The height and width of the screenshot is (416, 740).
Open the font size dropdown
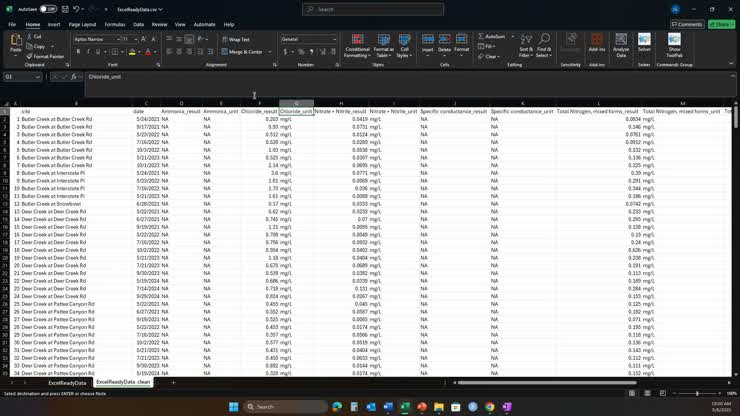[x=135, y=39]
